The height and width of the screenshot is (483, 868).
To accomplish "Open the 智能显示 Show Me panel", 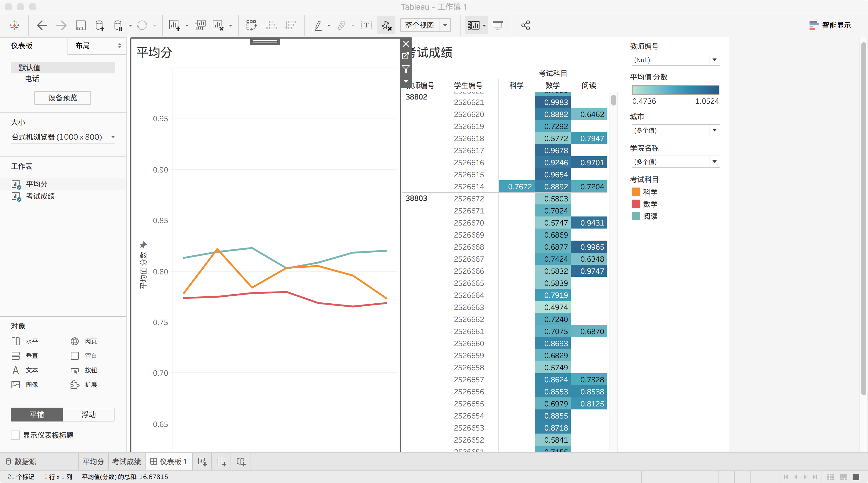I will click(830, 25).
